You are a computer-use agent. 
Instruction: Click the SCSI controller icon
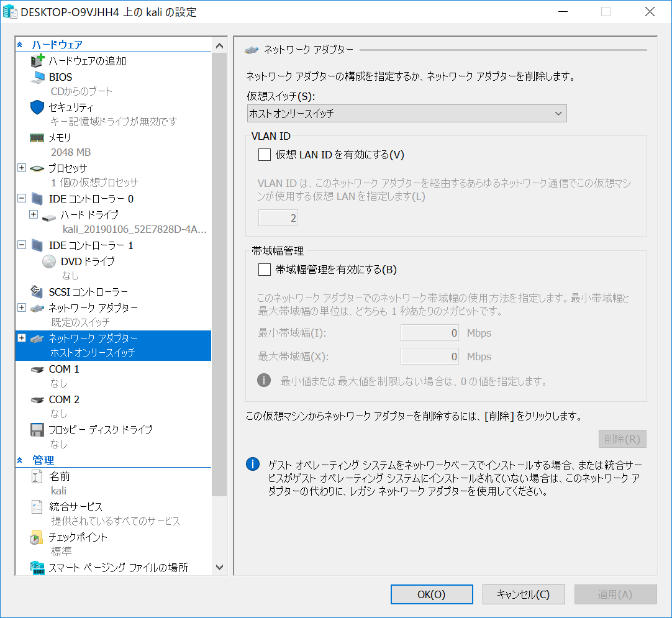click(x=38, y=292)
